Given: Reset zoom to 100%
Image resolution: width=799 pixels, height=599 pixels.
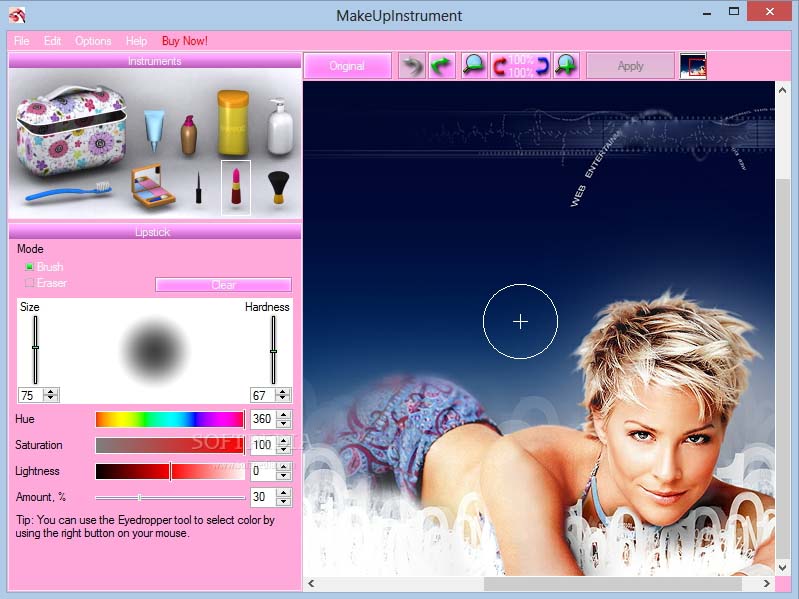Looking at the screenshot, I should 520,66.
